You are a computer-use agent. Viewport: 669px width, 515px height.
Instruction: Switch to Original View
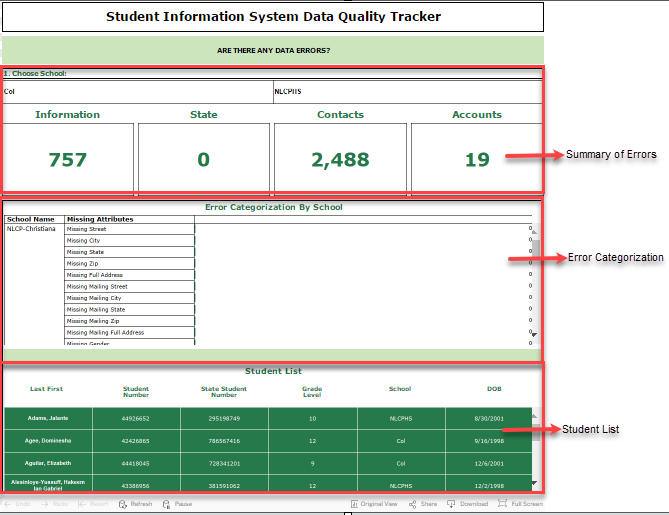(374, 504)
